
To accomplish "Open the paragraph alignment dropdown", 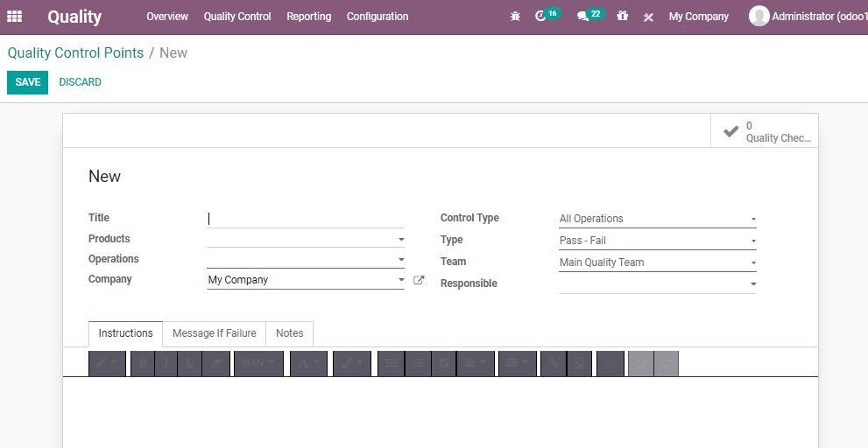I will coord(476,363).
